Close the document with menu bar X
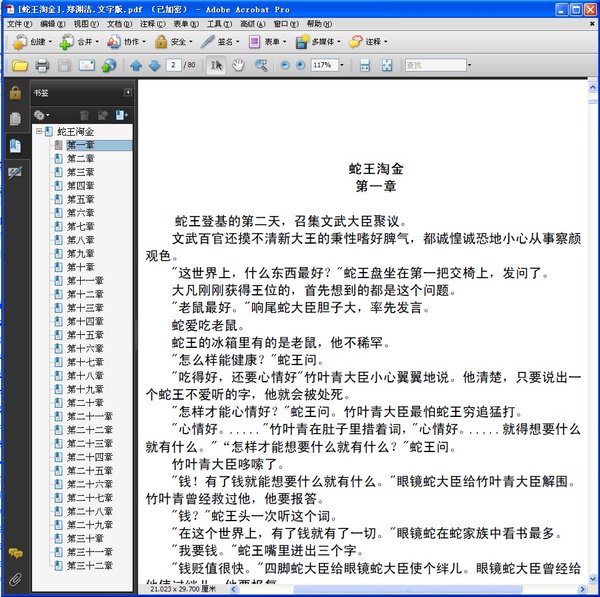 pyautogui.click(x=592, y=24)
